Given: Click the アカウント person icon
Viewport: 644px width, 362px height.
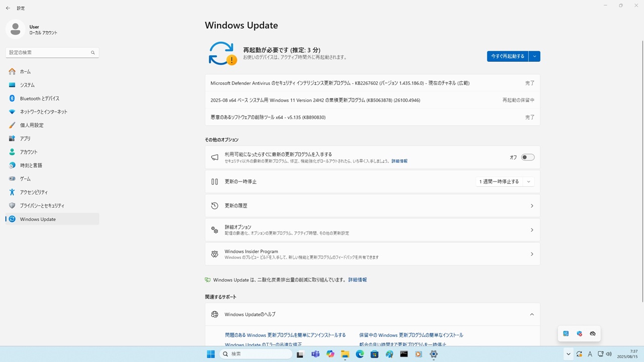Looking at the screenshot, I should (12, 152).
